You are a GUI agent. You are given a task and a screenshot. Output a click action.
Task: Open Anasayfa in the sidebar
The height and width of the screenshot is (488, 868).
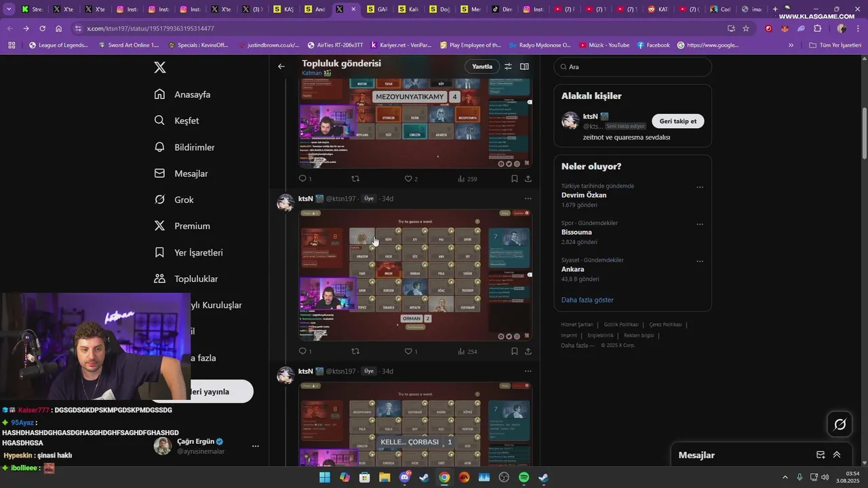(x=182, y=94)
